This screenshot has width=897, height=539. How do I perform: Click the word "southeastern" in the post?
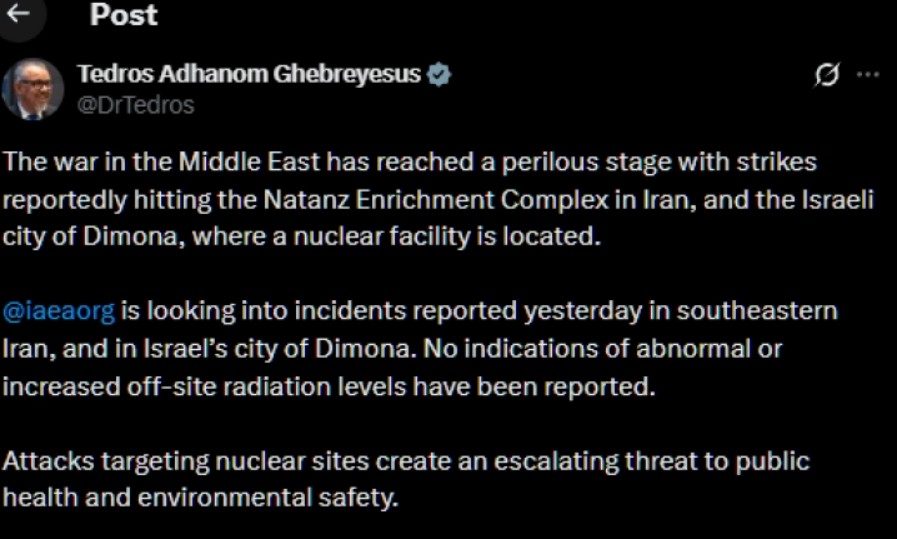pos(757,311)
